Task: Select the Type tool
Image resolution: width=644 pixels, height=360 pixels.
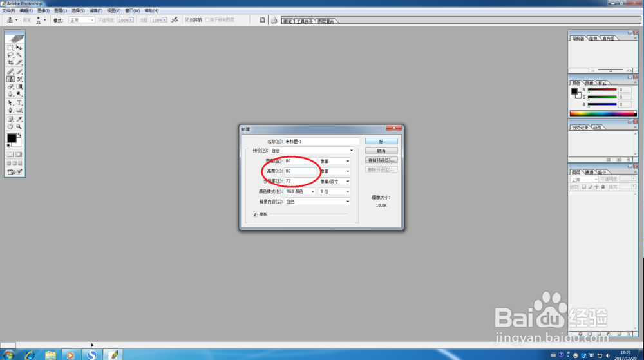Action: click(19, 102)
